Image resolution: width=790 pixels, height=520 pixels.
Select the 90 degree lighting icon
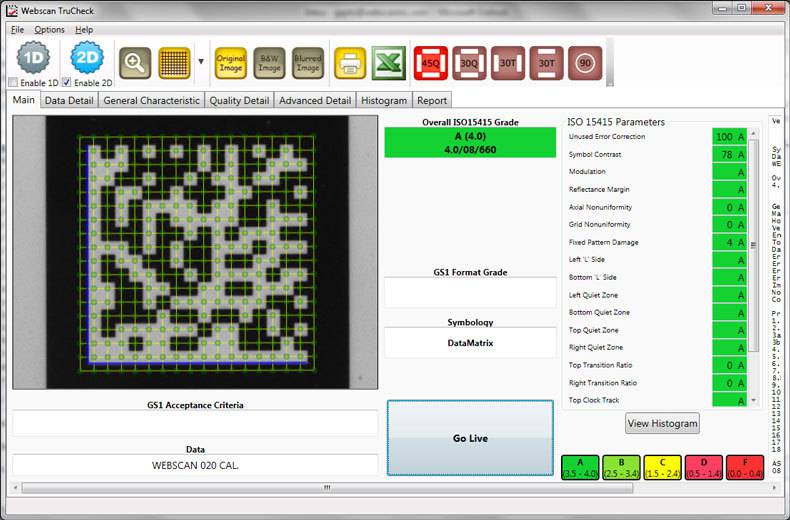point(585,63)
